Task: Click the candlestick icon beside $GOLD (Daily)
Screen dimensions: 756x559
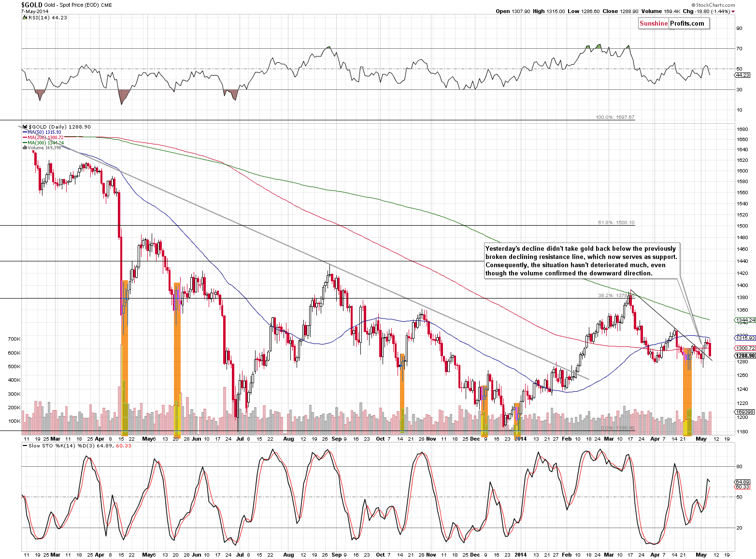Action: coord(25,127)
